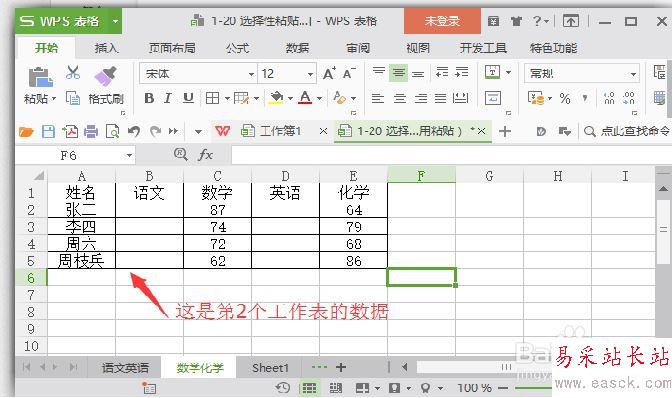Open the font size 12 dropdown
The height and width of the screenshot is (398, 672).
pos(310,74)
